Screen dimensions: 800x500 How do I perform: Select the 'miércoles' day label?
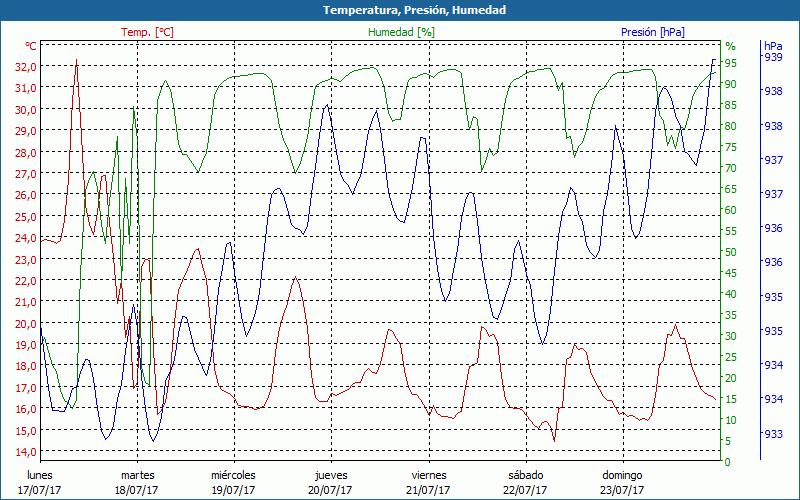point(233,475)
